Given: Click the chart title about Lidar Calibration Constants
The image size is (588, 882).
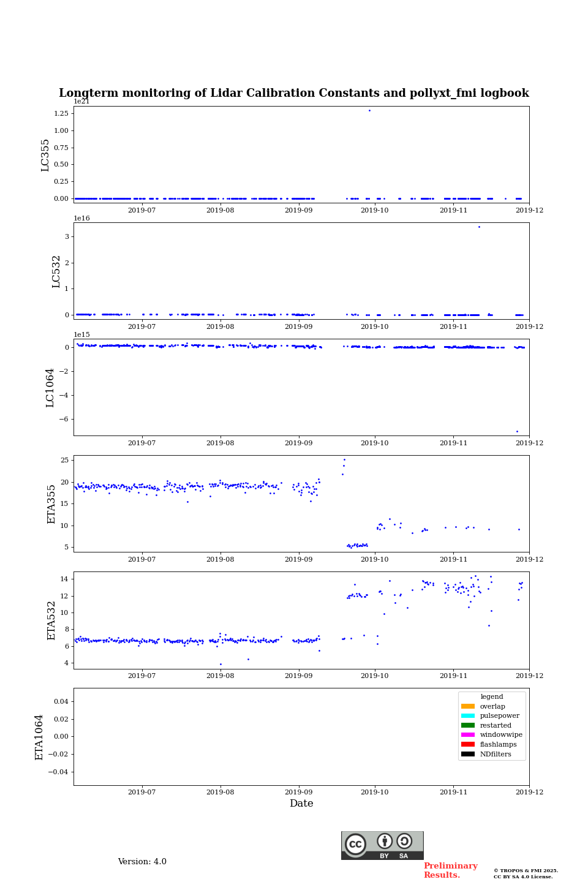Looking at the screenshot, I should coord(294,93).
